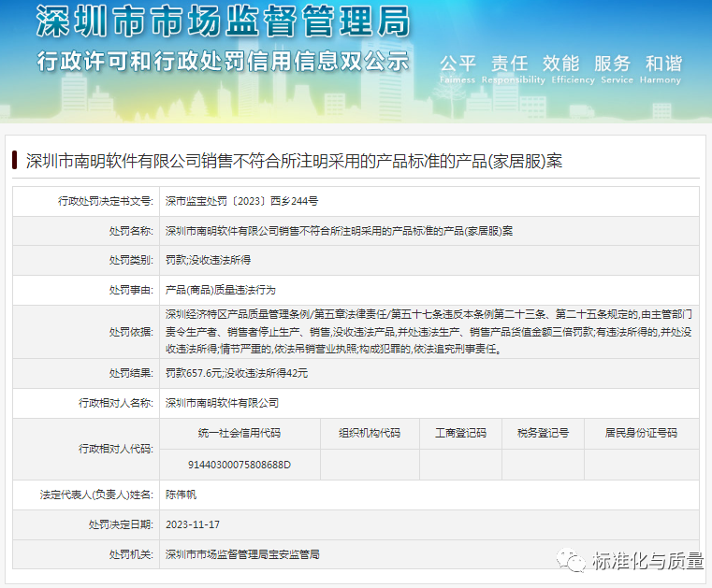The image size is (712, 588).
Task: Click the banner slogan 公平 Fairness
Action: click(x=458, y=69)
